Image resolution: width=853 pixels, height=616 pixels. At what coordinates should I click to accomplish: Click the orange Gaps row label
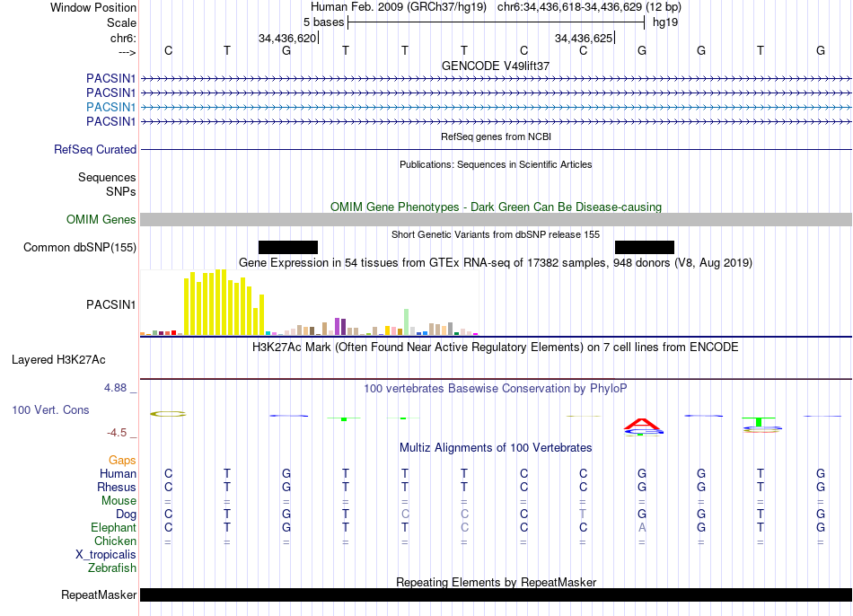click(122, 461)
